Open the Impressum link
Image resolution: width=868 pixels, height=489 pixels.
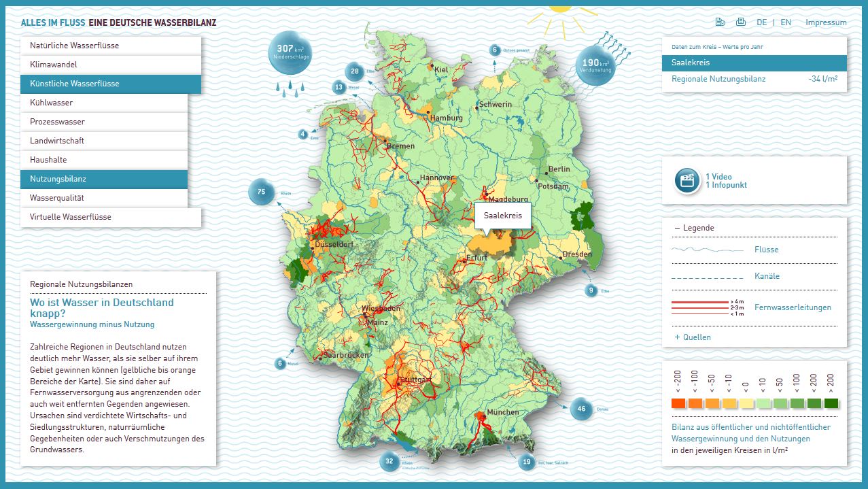tap(826, 22)
